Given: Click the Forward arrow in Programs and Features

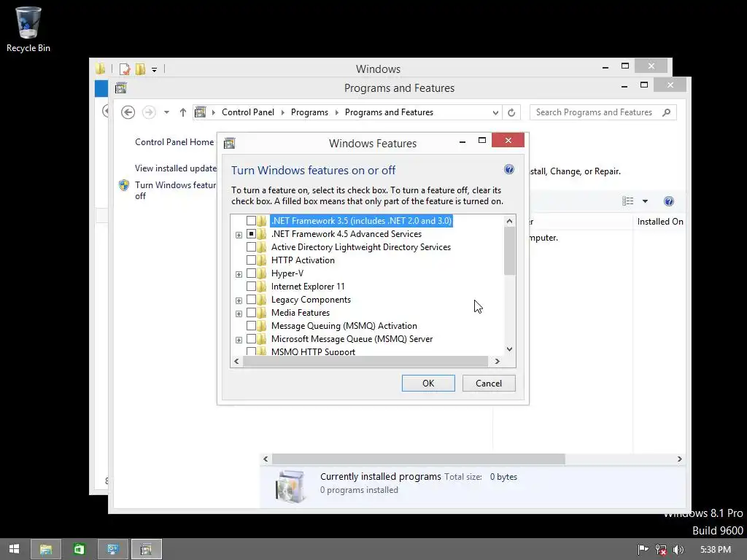Looking at the screenshot, I should tap(149, 112).
